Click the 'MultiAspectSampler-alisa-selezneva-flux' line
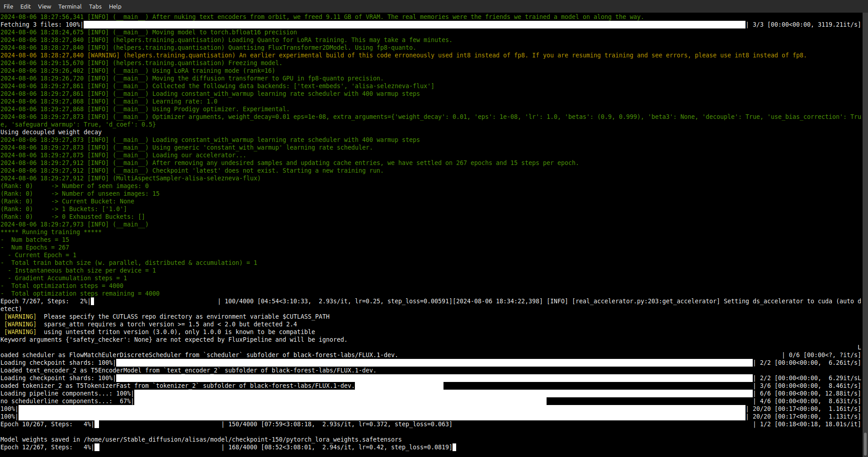The height and width of the screenshot is (457, 868). pyautogui.click(x=131, y=178)
